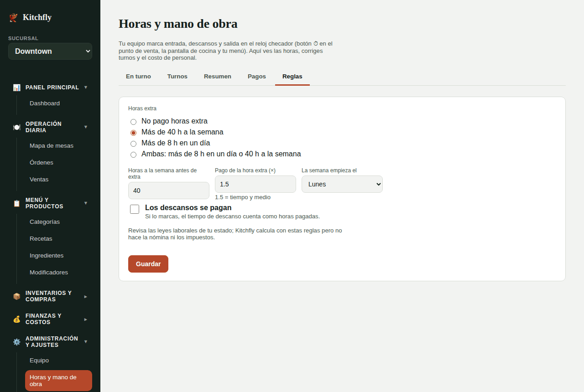Click the Operación Diaria plate icon
The image size is (584, 392).
tap(17, 127)
